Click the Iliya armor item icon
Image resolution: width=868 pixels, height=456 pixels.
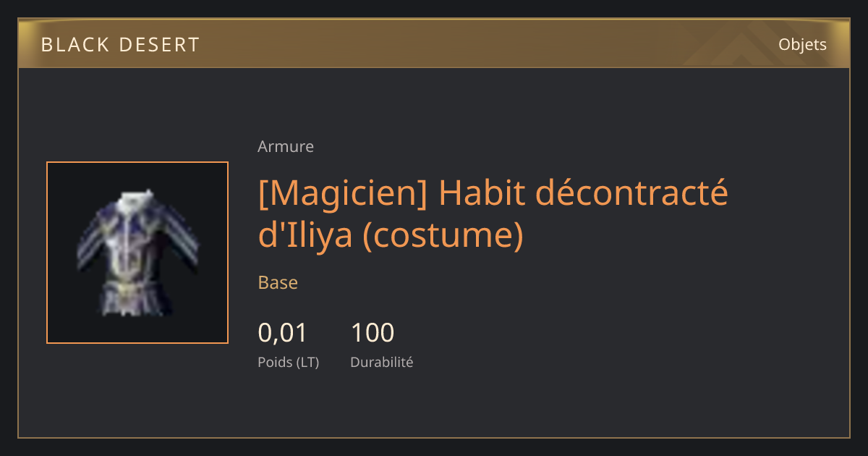click(137, 253)
